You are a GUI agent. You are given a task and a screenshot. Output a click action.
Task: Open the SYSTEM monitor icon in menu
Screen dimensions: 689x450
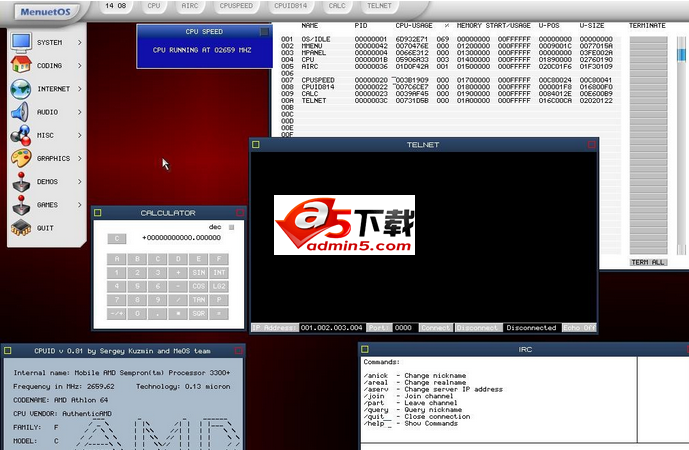(x=21, y=42)
